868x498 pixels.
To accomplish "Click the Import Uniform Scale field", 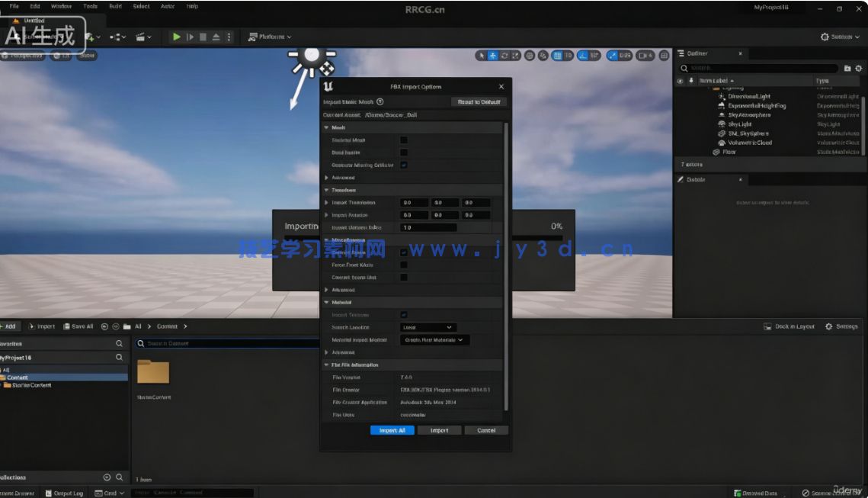I will (428, 227).
